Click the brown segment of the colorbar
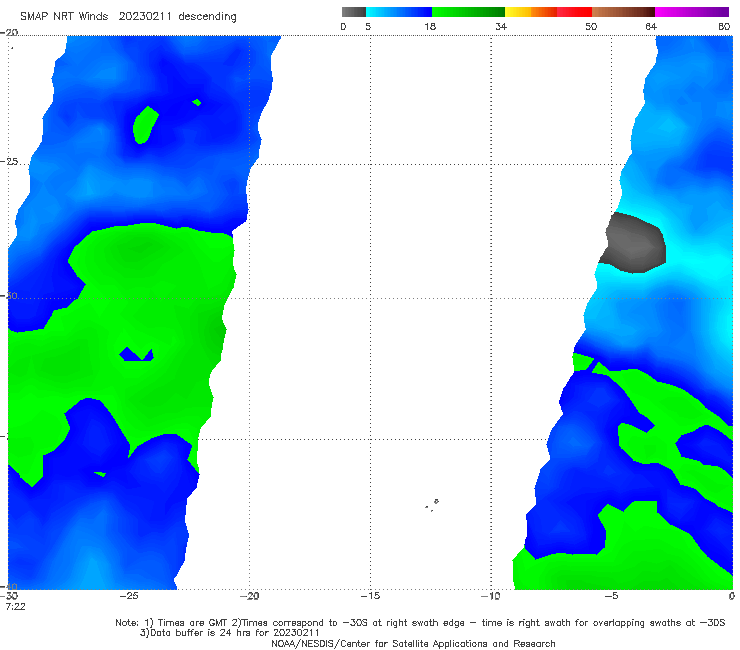 [x=623, y=12]
